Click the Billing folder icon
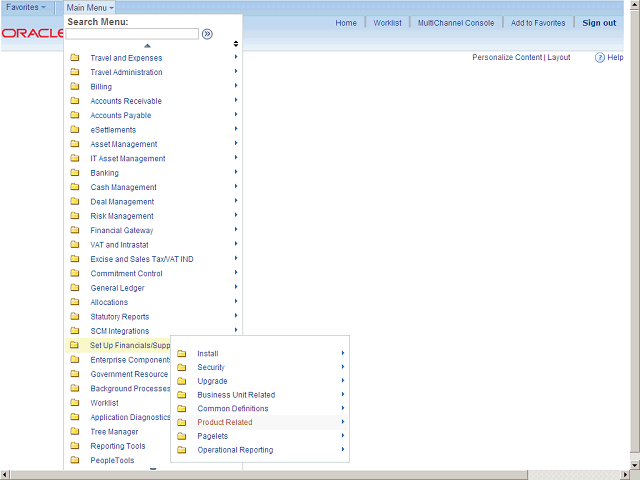 tap(75, 87)
